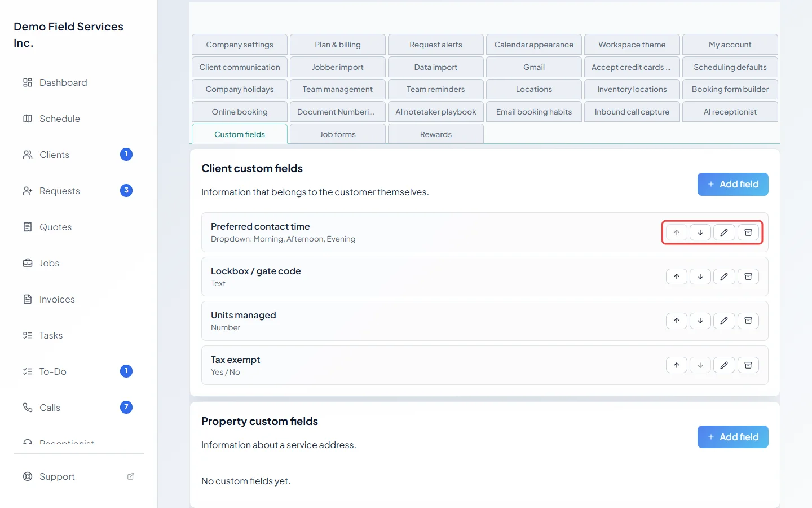Edit Lockbox / gate code field
The image size is (812, 508).
coord(724,277)
